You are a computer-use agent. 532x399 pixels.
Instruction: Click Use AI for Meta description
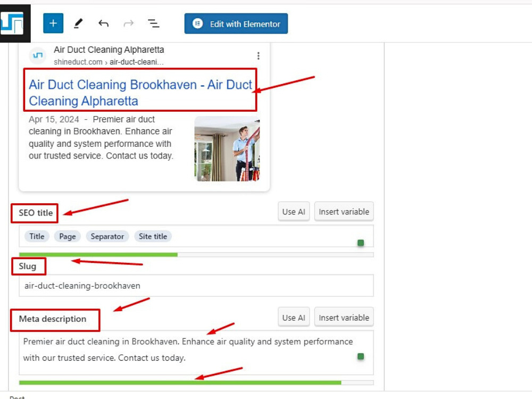click(294, 318)
